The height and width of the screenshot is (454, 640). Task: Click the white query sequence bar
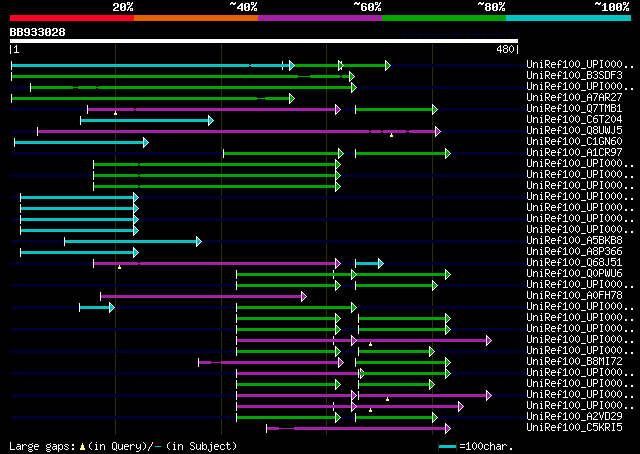[x=264, y=41]
